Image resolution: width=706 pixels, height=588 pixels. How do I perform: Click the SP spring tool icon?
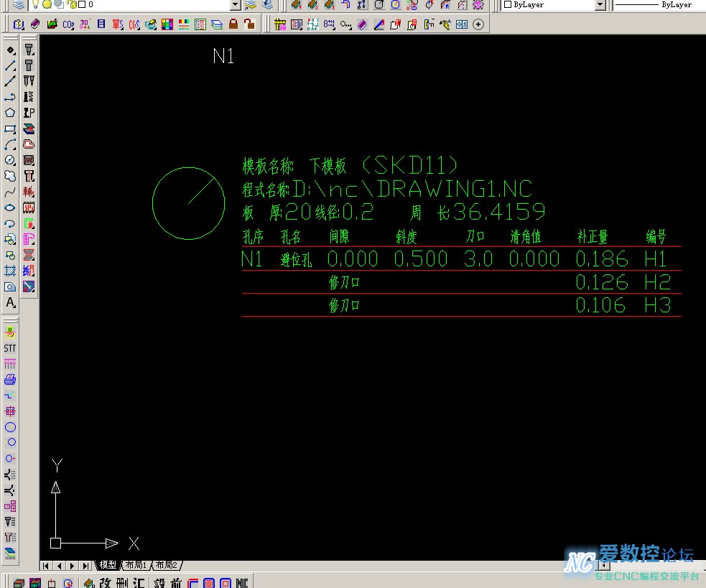point(29,207)
